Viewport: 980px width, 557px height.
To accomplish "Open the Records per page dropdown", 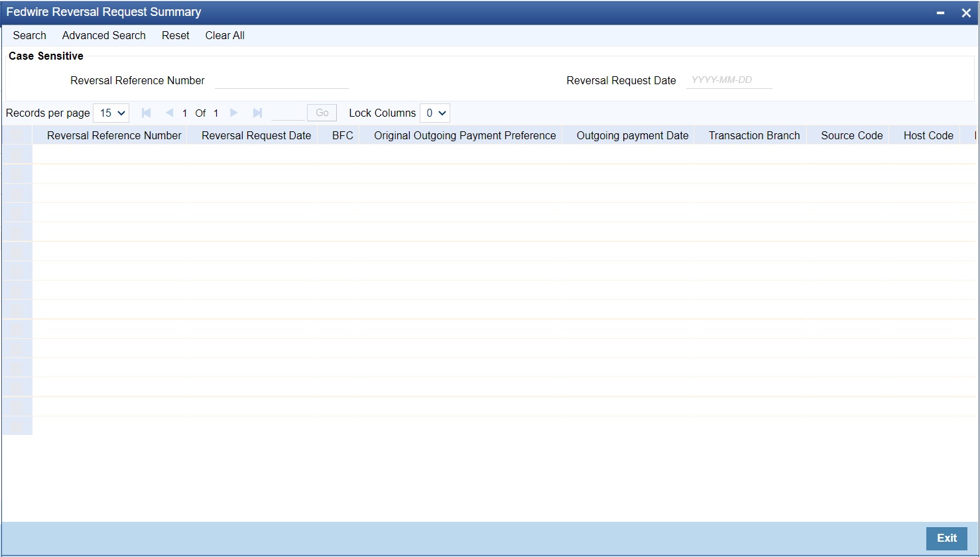I will click(x=111, y=113).
